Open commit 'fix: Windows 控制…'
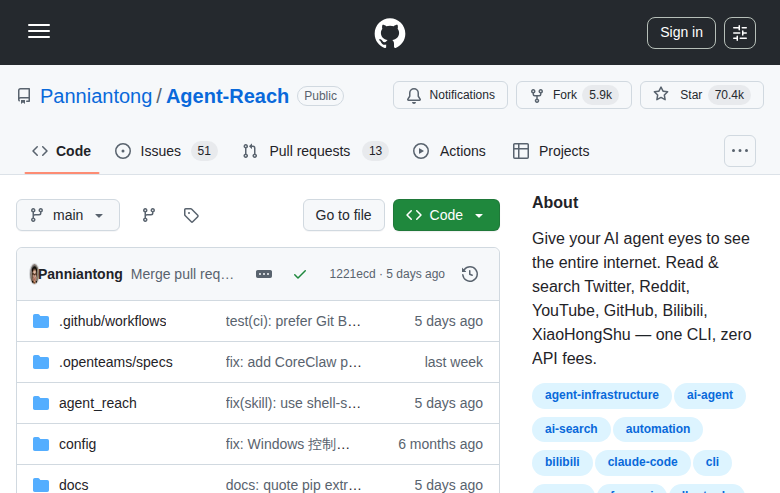780x493 pixels. [288, 444]
